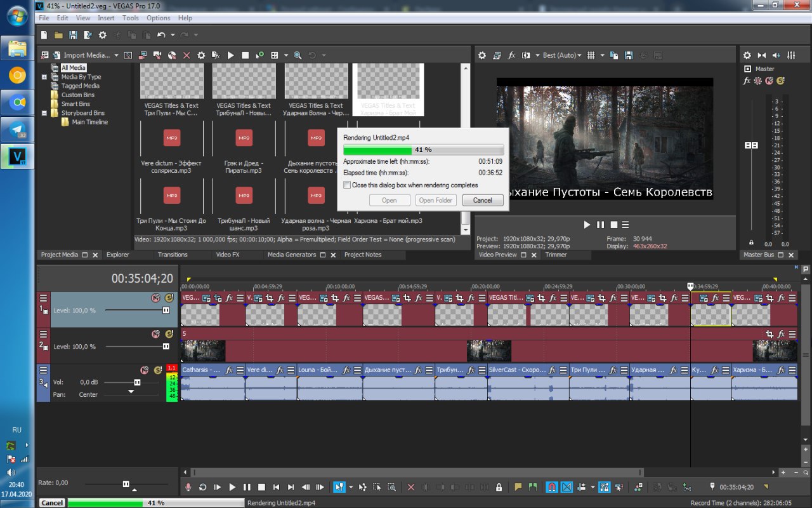Switch to the Transitions tab
The width and height of the screenshot is (812, 508).
(173, 255)
